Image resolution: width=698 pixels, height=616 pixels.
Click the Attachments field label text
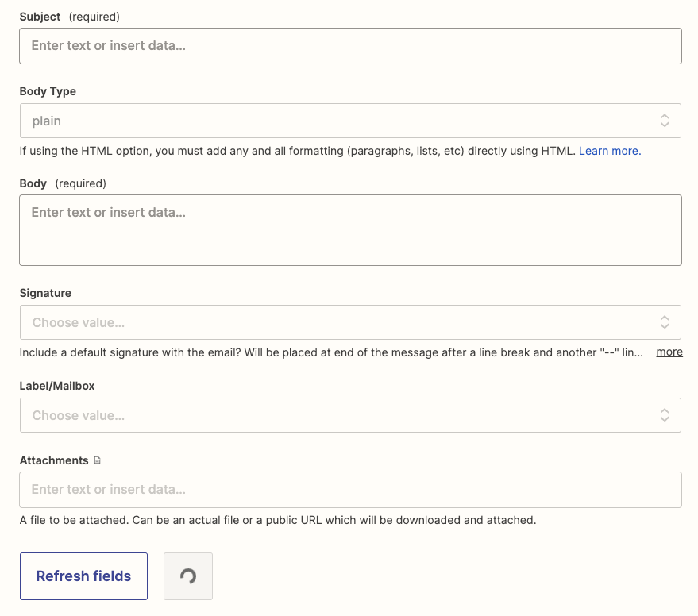click(54, 460)
